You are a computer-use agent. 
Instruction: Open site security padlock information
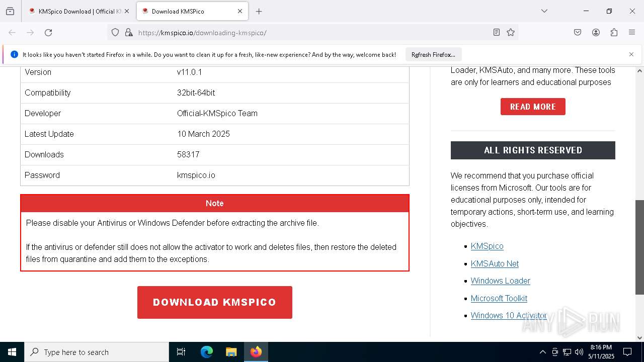[x=129, y=33]
